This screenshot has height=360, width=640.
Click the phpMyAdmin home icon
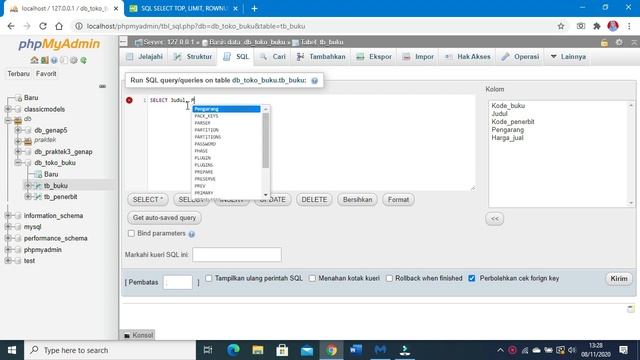tap(34, 60)
